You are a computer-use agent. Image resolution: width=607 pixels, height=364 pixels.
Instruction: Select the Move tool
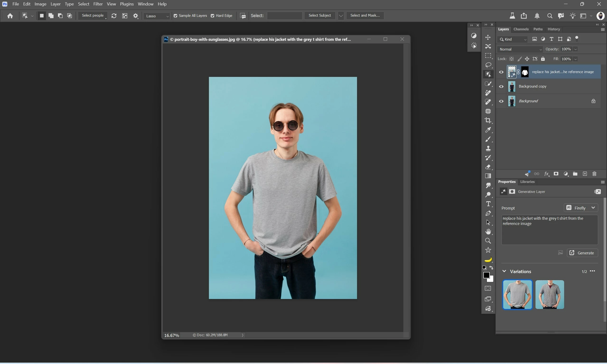click(x=488, y=37)
